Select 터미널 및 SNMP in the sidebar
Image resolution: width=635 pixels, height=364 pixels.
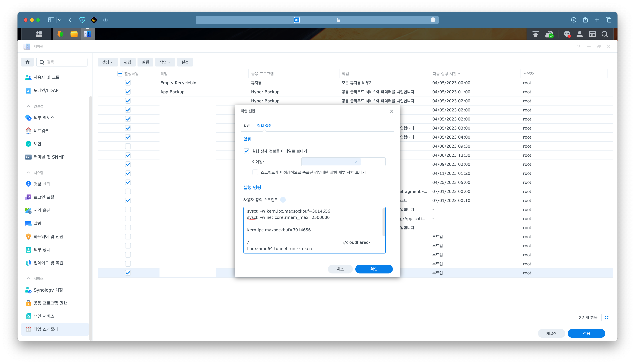[49, 157]
